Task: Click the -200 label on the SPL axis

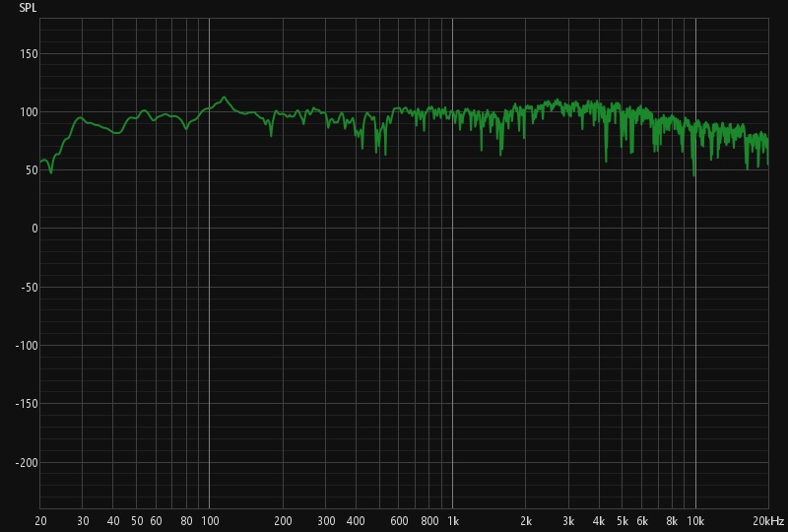Action: click(27, 463)
